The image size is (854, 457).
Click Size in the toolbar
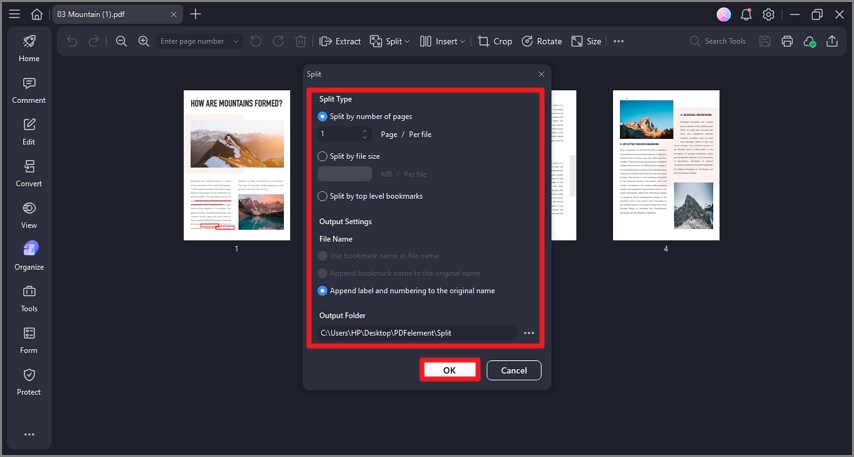(x=586, y=41)
